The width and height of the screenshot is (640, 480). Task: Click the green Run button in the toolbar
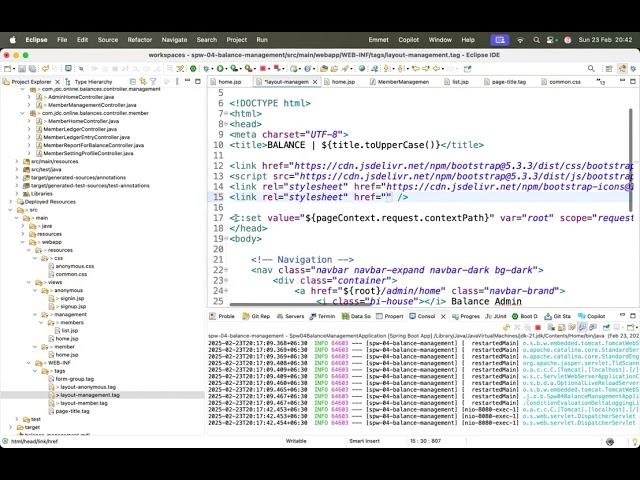click(220, 69)
